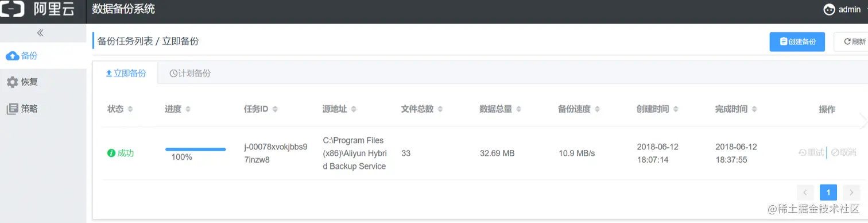
Task: Click the 100% backup progress bar
Action: tap(195, 149)
